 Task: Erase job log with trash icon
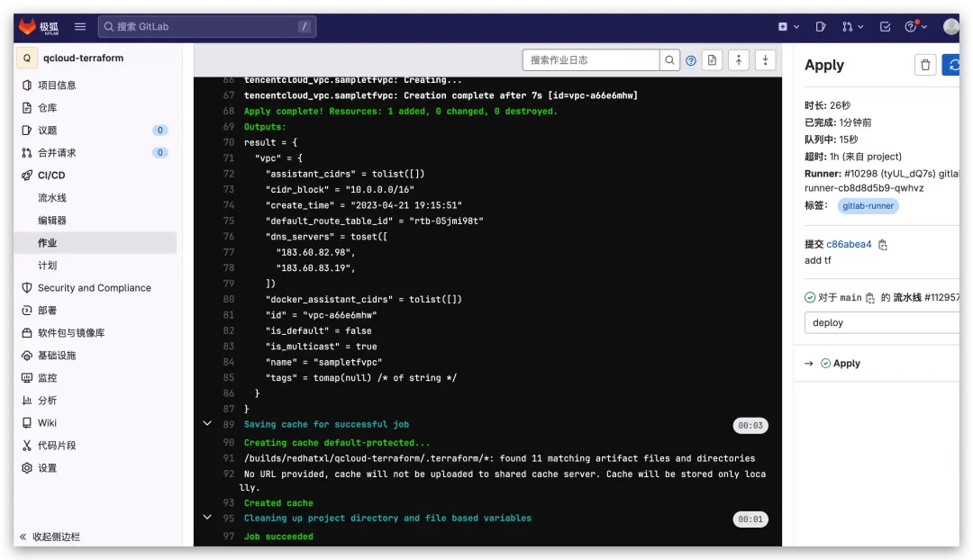click(x=925, y=65)
